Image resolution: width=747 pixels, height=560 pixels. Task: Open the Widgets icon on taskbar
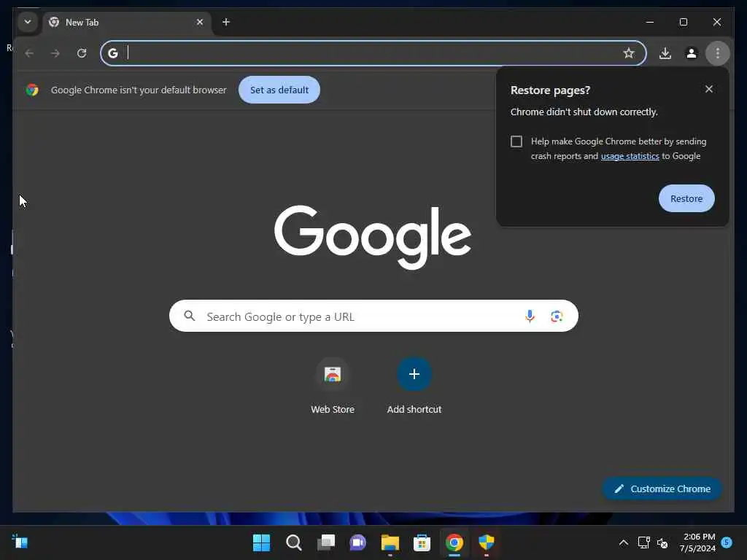(x=20, y=542)
